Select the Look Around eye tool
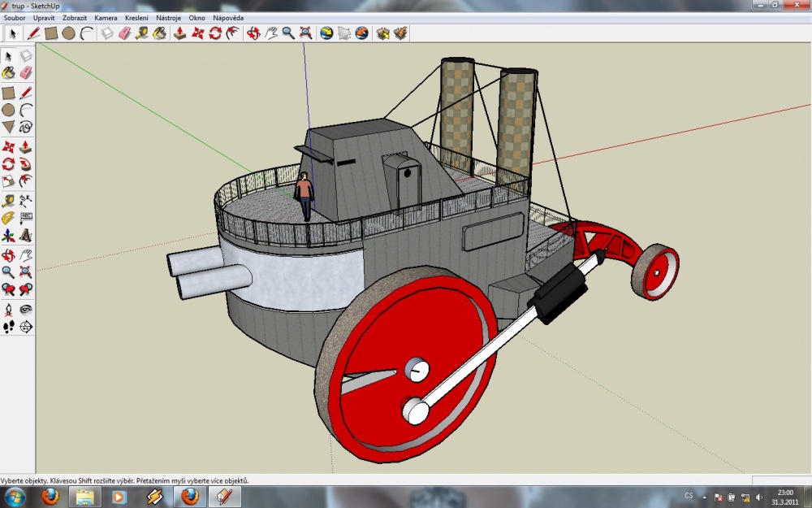The height and width of the screenshot is (508, 812). pos(25,310)
